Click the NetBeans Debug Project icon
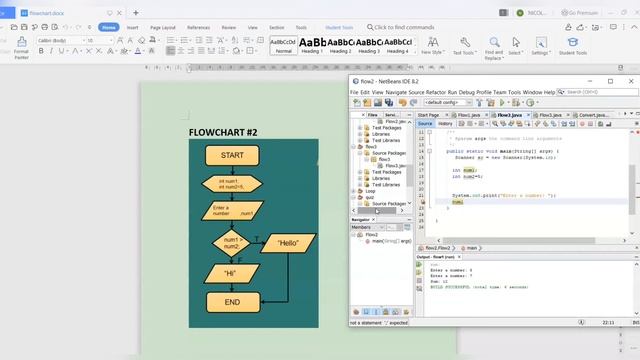 coord(516,102)
